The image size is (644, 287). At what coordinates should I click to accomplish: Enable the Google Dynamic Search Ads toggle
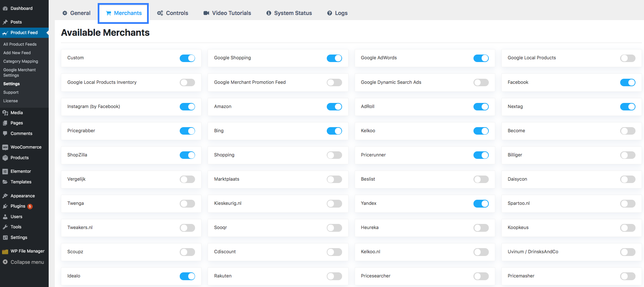[481, 82]
